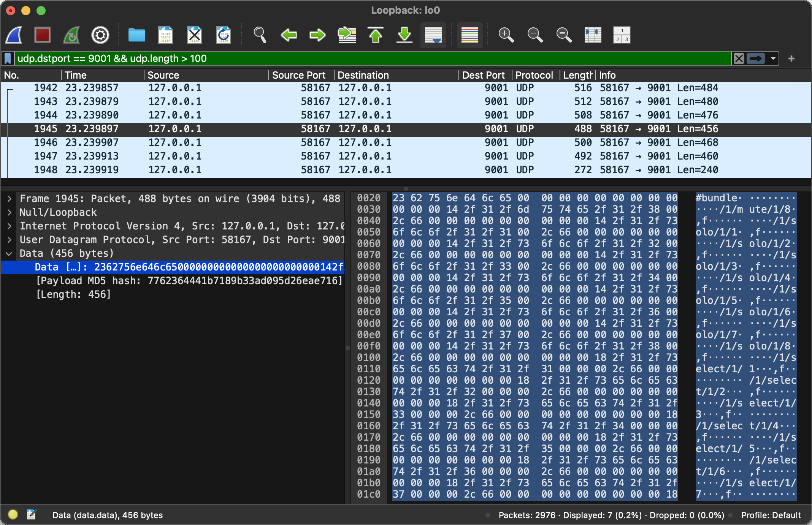Add a filter button with plus
The height and width of the screenshot is (525, 812).
(x=791, y=59)
